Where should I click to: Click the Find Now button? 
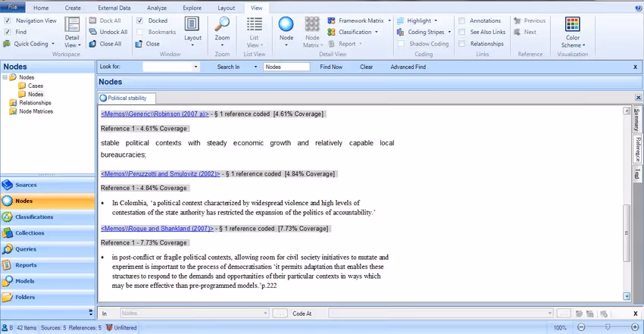pos(331,67)
